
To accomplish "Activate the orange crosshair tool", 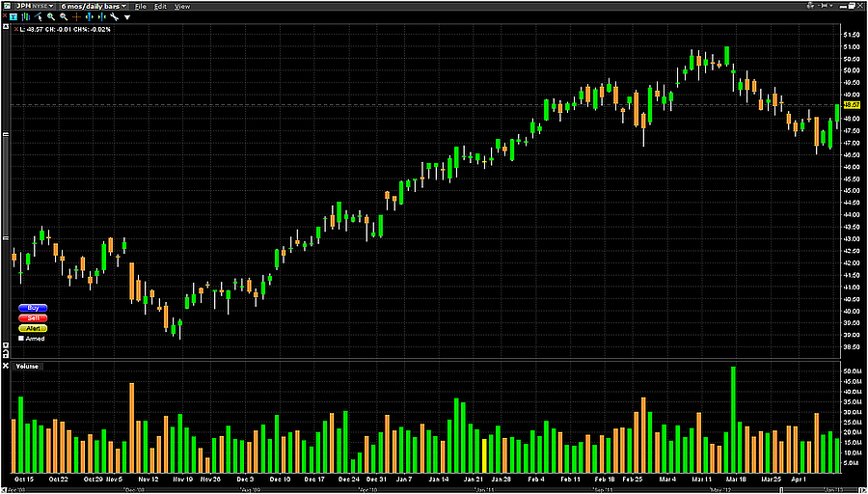I will tap(76, 17).
